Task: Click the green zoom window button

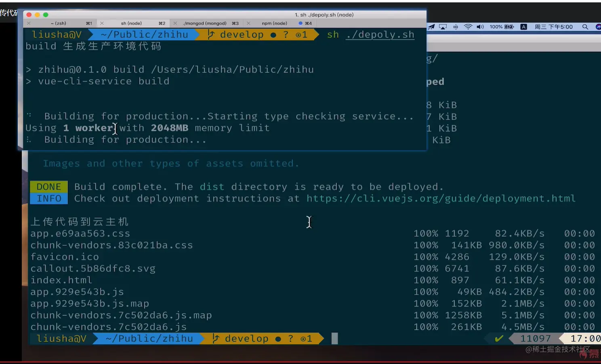Action: point(46,15)
